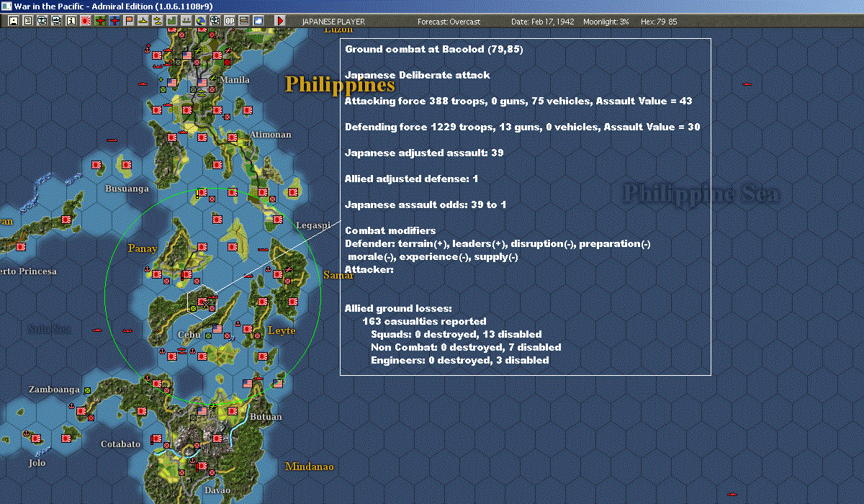Click the Jolo map label

pos(37,463)
